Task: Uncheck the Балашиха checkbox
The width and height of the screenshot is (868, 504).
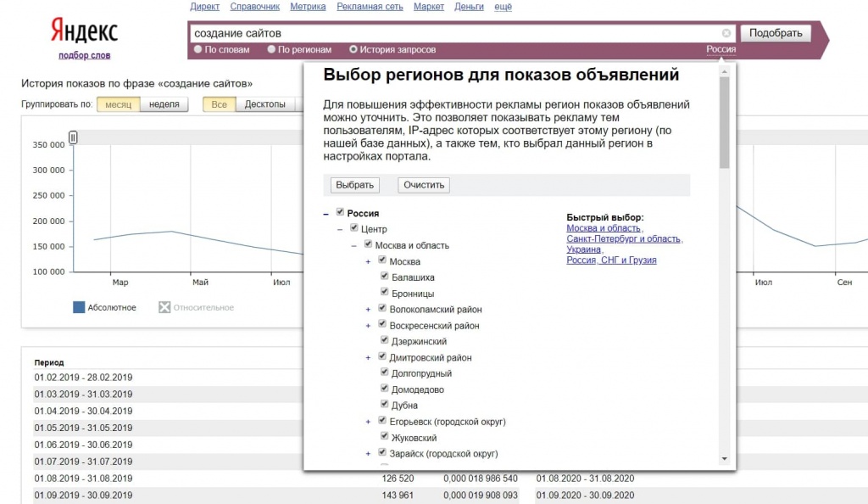Action: pos(383,277)
